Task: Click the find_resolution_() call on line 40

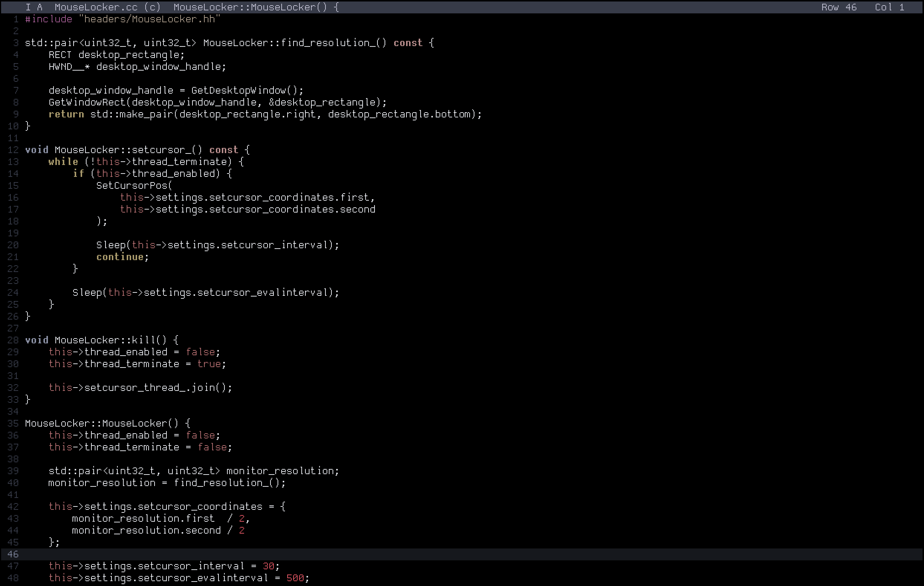Action: pyautogui.click(x=226, y=483)
